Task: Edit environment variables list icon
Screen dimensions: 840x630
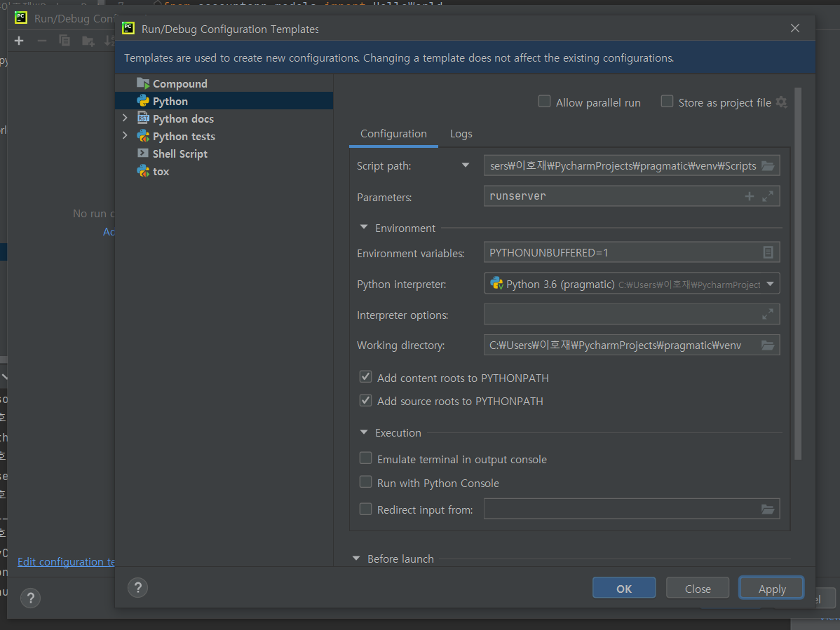Action: point(768,253)
